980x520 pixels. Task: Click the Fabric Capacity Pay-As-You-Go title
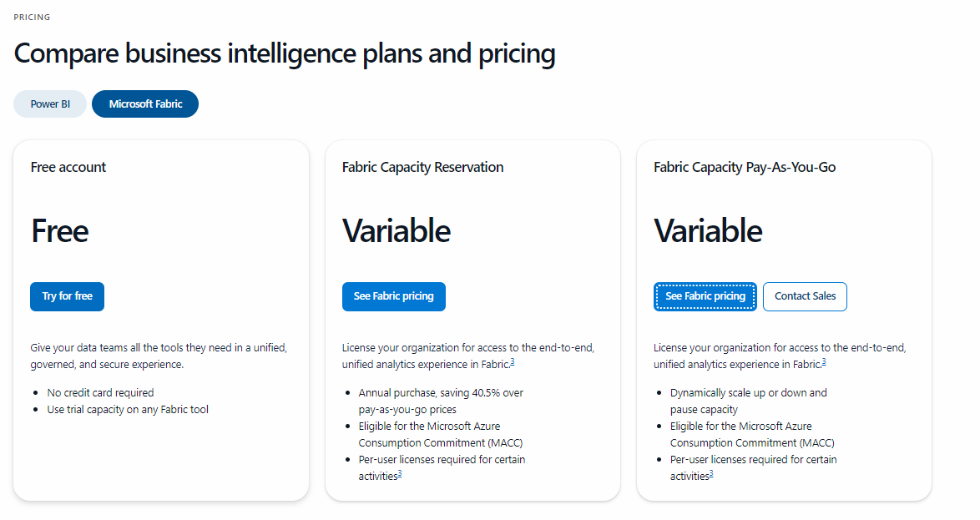point(745,167)
